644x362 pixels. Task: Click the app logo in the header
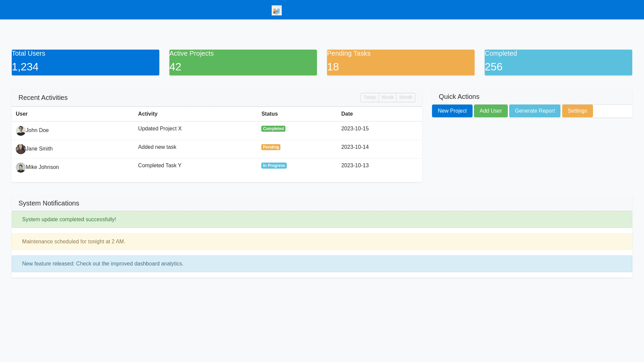276,10
